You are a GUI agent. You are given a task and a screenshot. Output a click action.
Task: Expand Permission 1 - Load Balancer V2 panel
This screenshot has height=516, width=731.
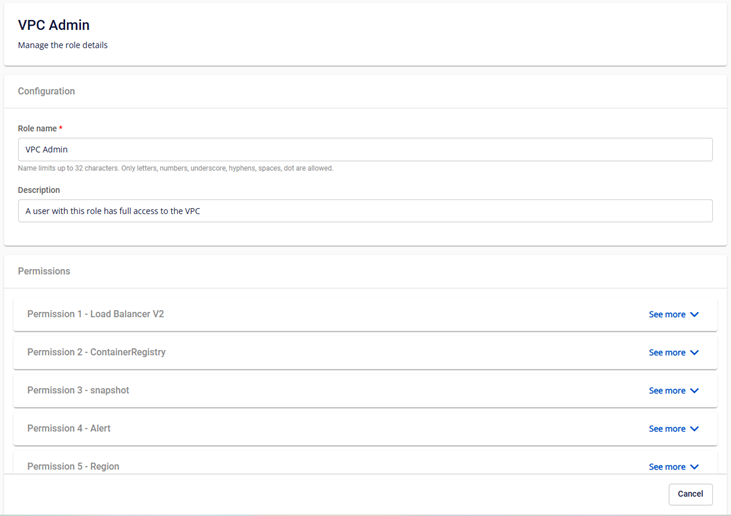point(95,314)
